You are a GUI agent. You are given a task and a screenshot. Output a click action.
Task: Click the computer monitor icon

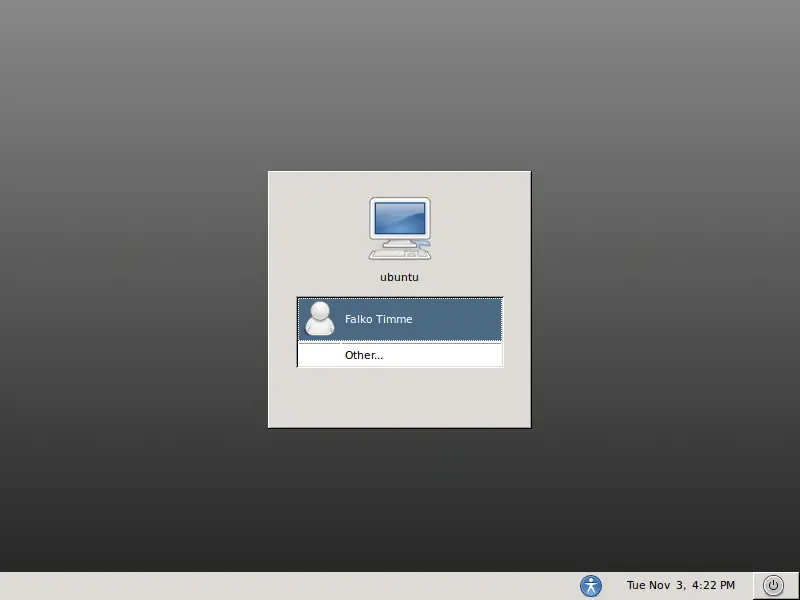pyautogui.click(x=400, y=229)
